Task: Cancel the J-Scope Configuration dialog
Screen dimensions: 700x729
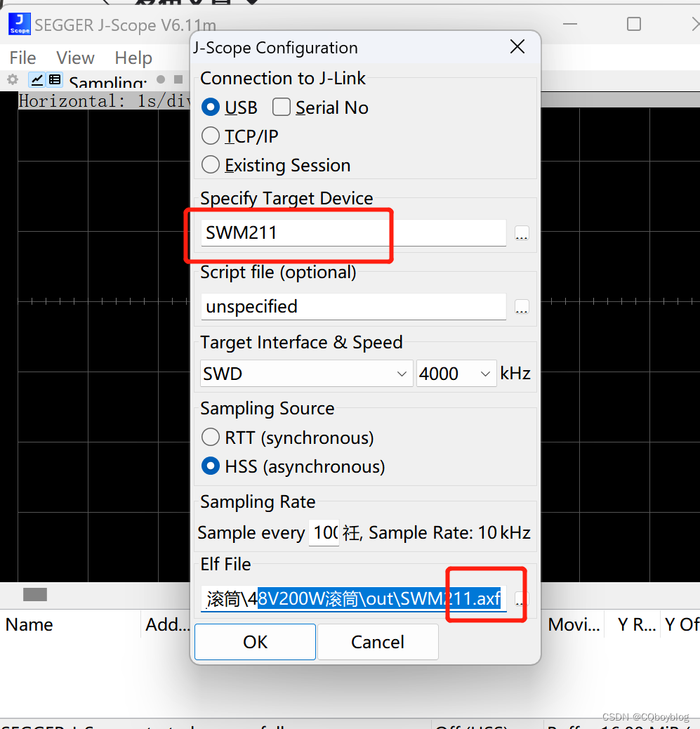Action: pos(377,641)
